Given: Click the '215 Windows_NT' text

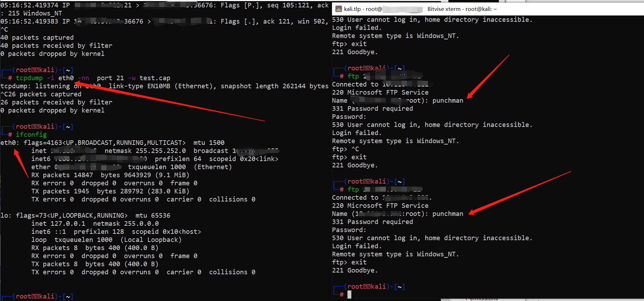Looking at the screenshot, I should click(x=35, y=13).
